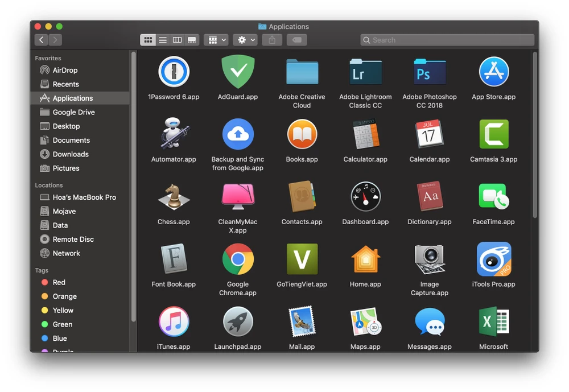Image resolution: width=569 pixels, height=392 pixels.
Task: Open Downloads from sidebar Favorites
Action: 71,154
